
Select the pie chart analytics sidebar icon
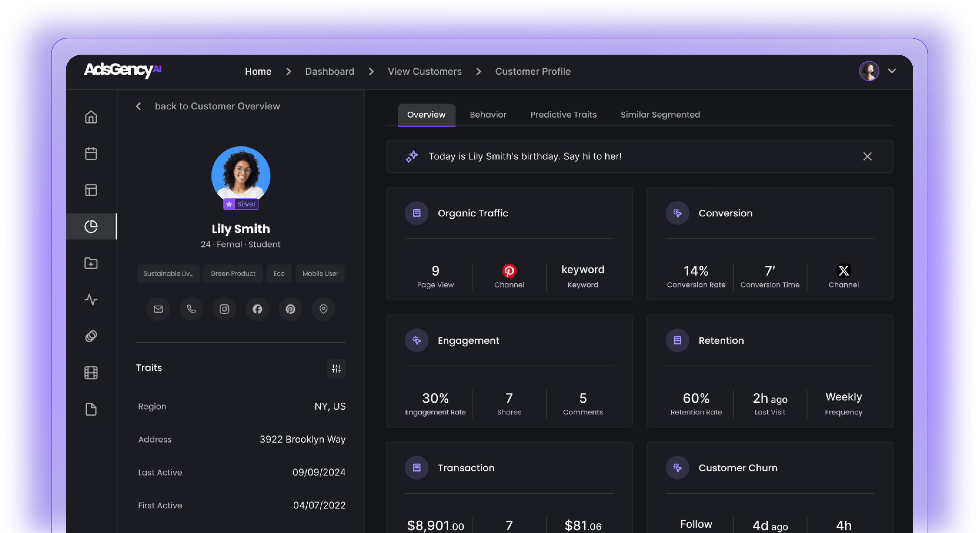91,227
